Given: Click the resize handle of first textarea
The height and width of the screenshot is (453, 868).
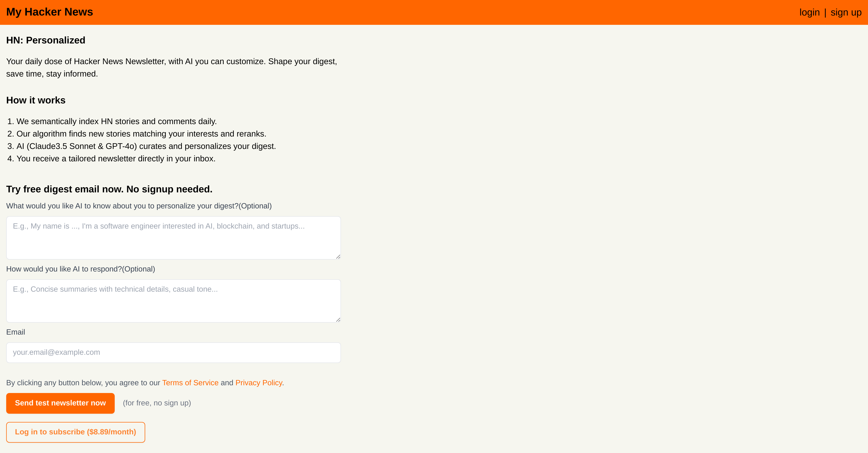Looking at the screenshot, I should pos(338,256).
